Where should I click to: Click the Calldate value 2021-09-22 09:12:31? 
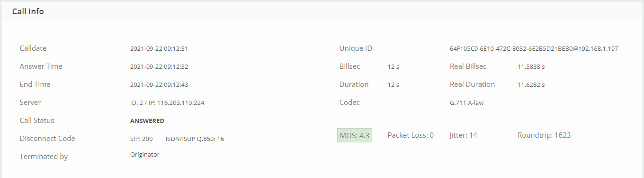(159, 48)
